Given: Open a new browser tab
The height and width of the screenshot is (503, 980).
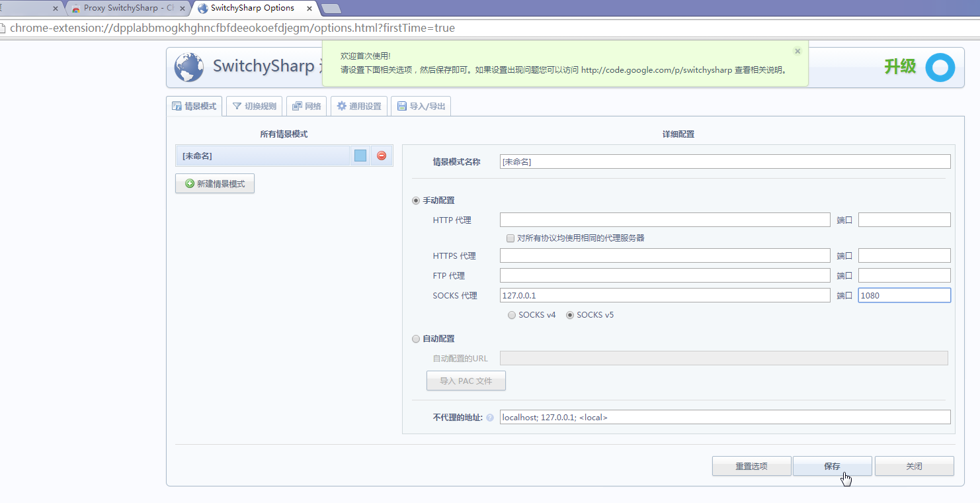Looking at the screenshot, I should point(331,9).
